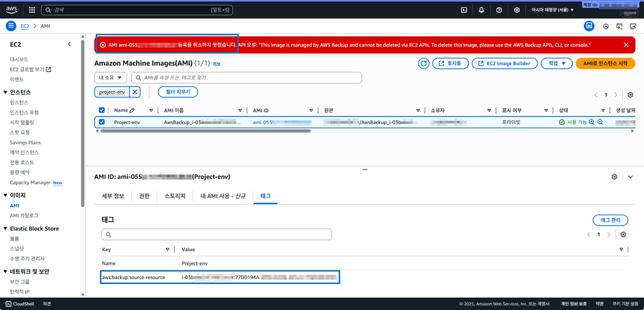Switch to the 세부 정보 tab
The height and width of the screenshot is (310, 644).
(x=112, y=196)
